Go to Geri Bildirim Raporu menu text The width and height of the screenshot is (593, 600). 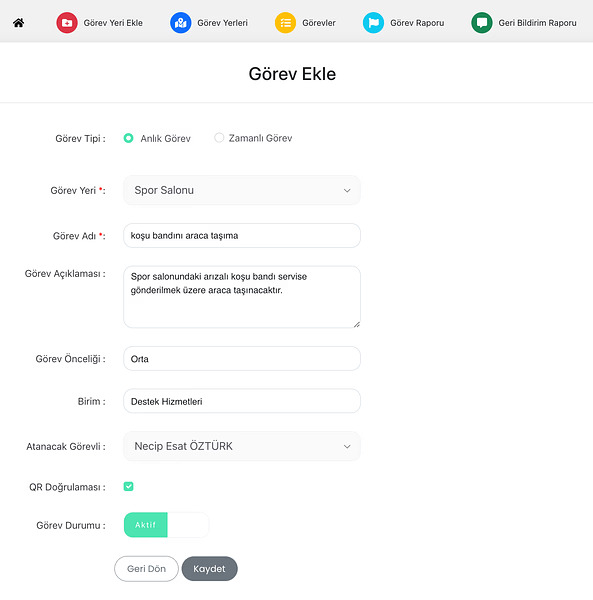[x=537, y=23]
